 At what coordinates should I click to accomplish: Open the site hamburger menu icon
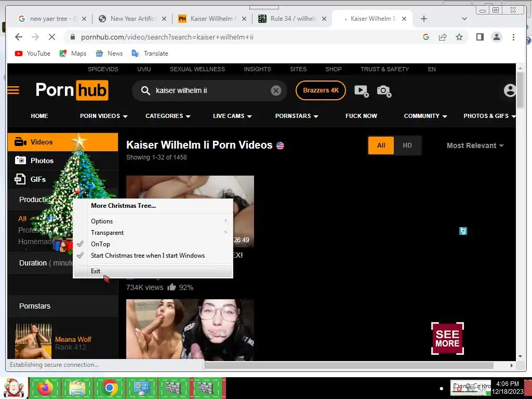(14, 90)
